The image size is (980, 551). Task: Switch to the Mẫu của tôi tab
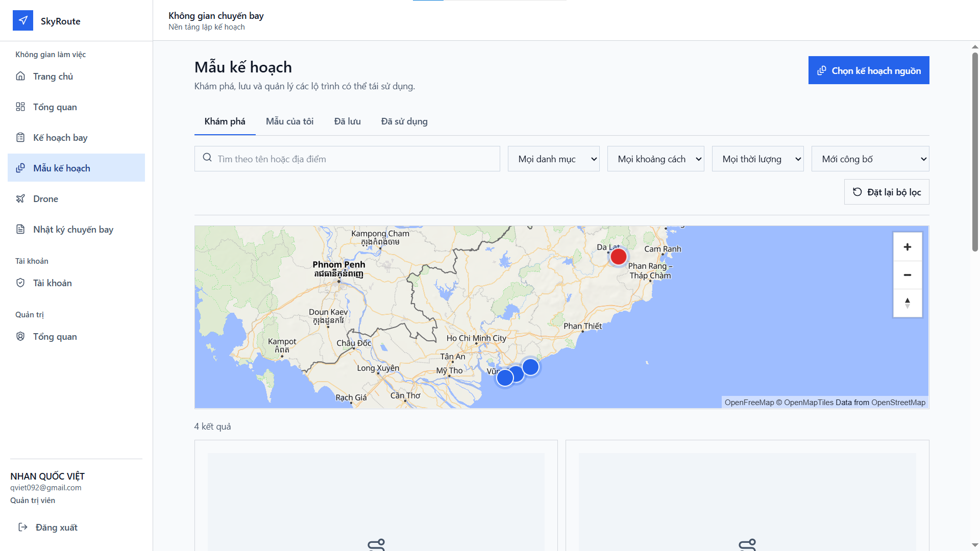click(x=289, y=121)
